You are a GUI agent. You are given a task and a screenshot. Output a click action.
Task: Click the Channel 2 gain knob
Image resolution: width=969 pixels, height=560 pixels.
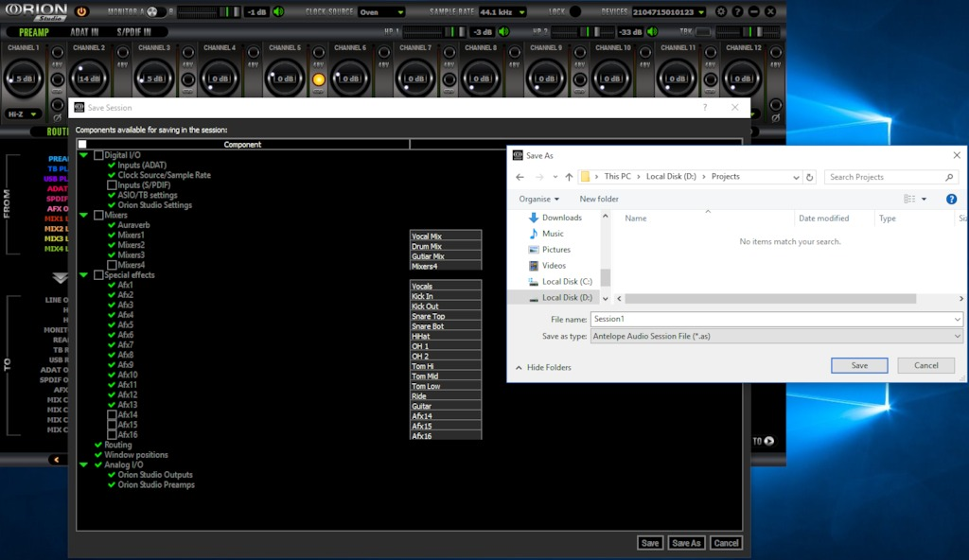89,79
